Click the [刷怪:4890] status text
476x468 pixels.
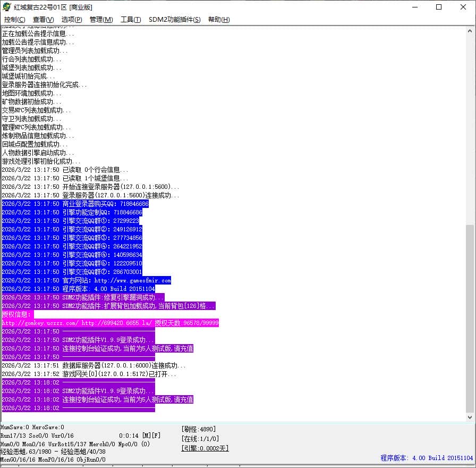click(x=199, y=429)
